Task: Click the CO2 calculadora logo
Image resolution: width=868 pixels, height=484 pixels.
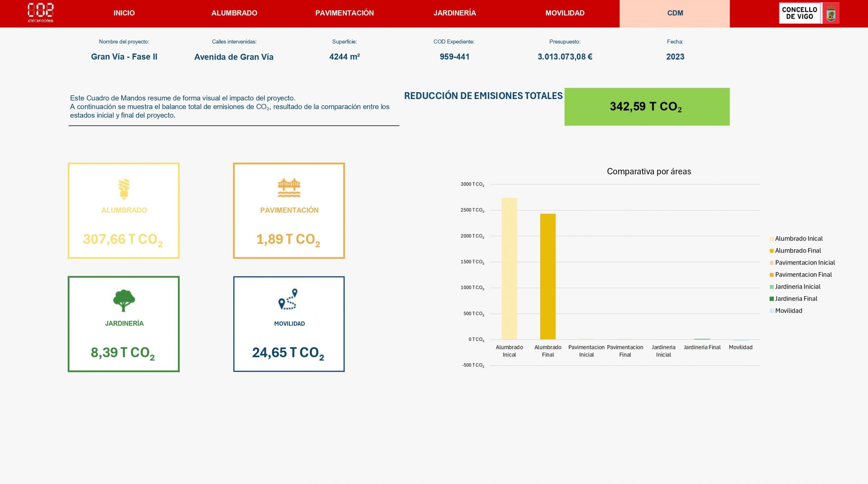Action: pyautogui.click(x=40, y=13)
